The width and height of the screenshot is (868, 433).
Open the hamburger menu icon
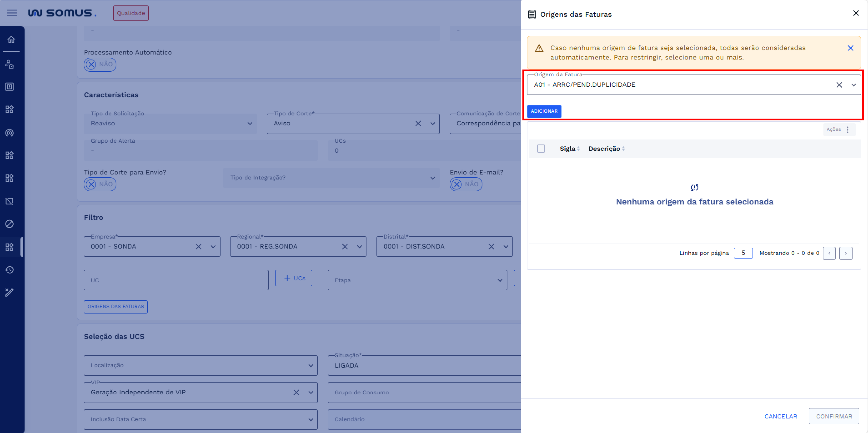(x=12, y=13)
